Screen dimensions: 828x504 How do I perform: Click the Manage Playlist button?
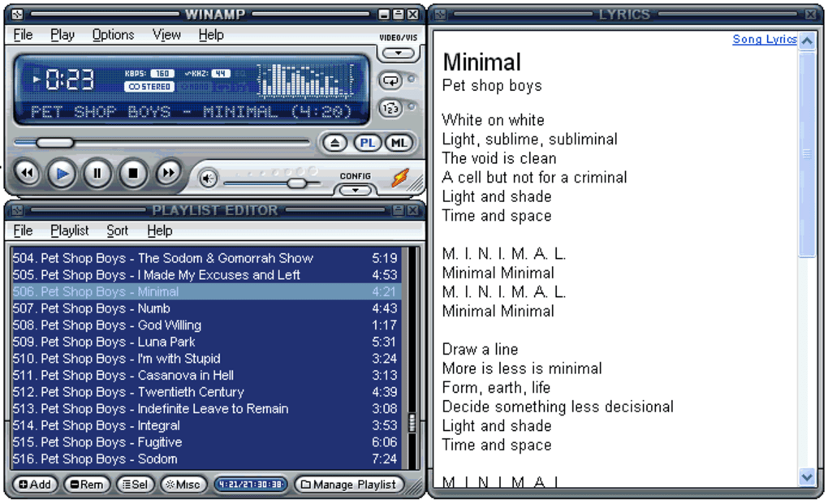tap(348, 485)
